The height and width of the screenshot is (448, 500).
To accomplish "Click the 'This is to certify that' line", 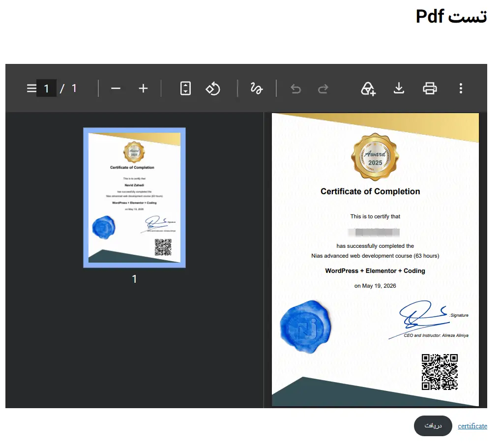I will 375,216.
